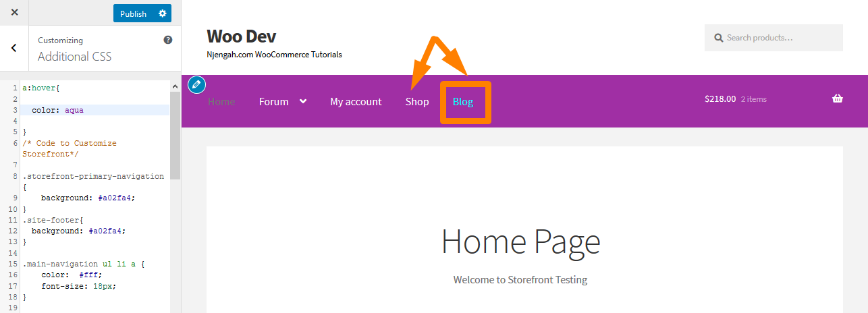Click the Publish button
868x313 pixels.
[x=133, y=13]
